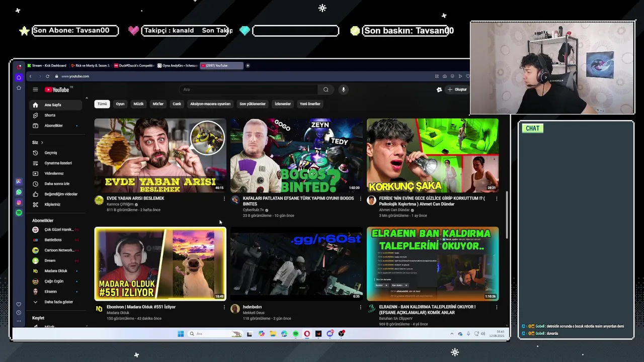The height and width of the screenshot is (362, 644).
Task: Open Evde Yaban Arısı Beslemek thumbnail
Action: pyautogui.click(x=160, y=155)
